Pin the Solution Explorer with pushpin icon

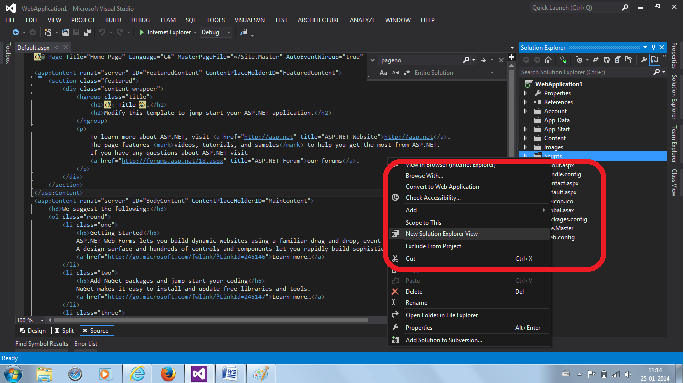click(653, 47)
